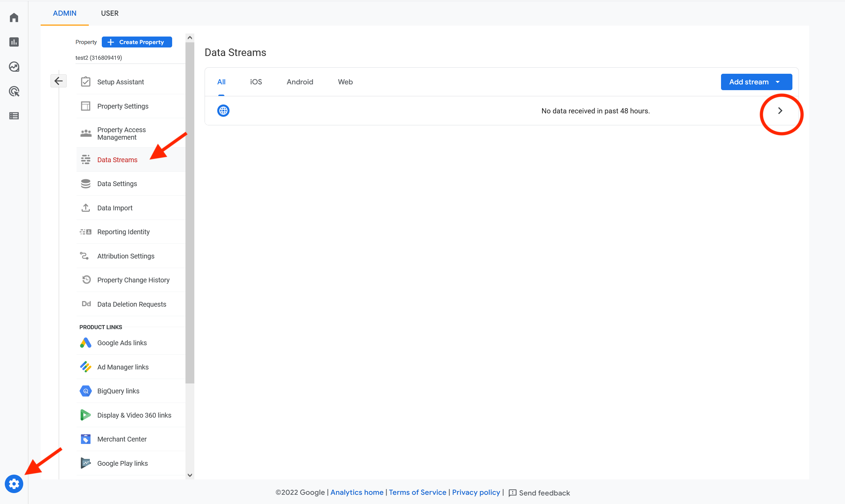
Task: Open Setup Assistant menu item
Action: pos(120,82)
